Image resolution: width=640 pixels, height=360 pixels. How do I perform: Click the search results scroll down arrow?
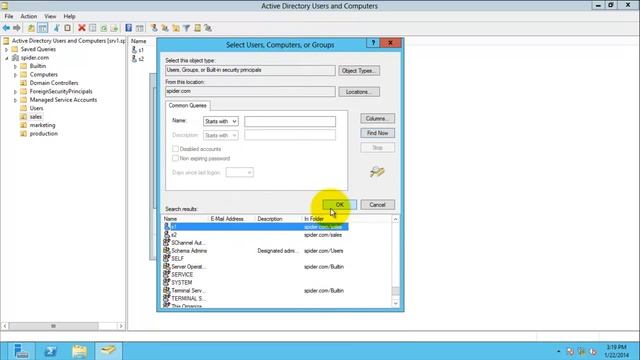396,304
